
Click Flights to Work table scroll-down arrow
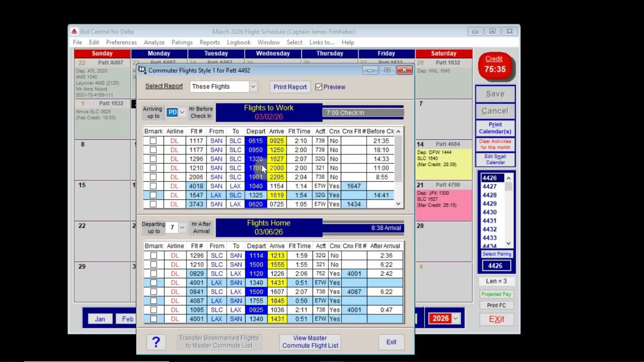[x=398, y=204]
